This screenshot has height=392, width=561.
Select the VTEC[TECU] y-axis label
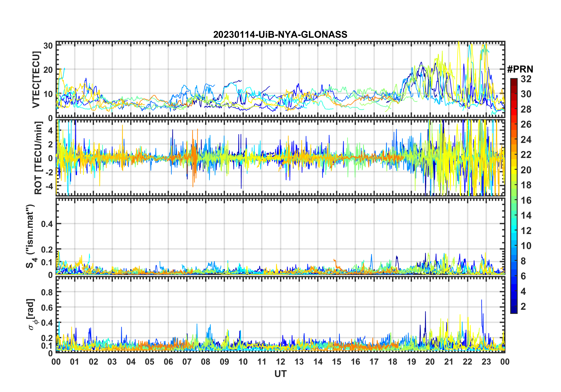click(x=36, y=80)
